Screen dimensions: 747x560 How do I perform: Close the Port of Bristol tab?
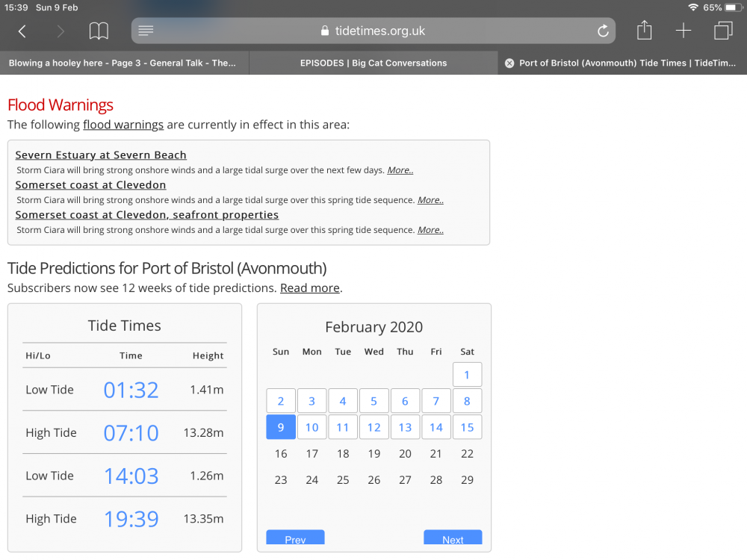pos(509,63)
